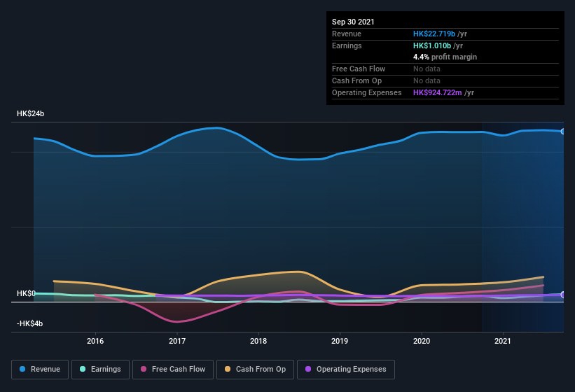
Task: Click the HK$22.719b revenue value
Action: pos(434,34)
